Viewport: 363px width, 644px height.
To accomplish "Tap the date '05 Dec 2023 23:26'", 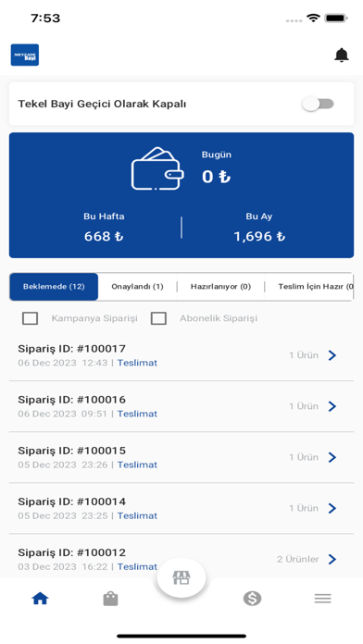I will 62,464.
